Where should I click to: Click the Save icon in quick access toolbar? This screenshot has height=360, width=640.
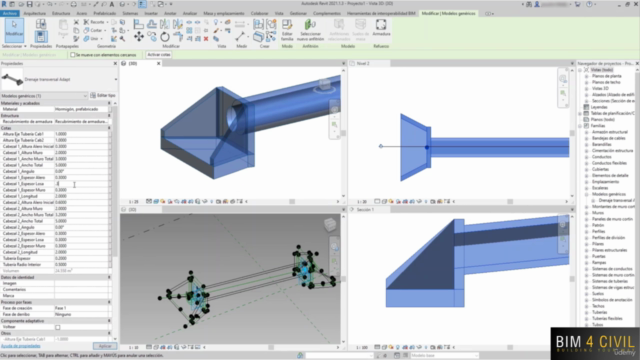[x=29, y=4]
